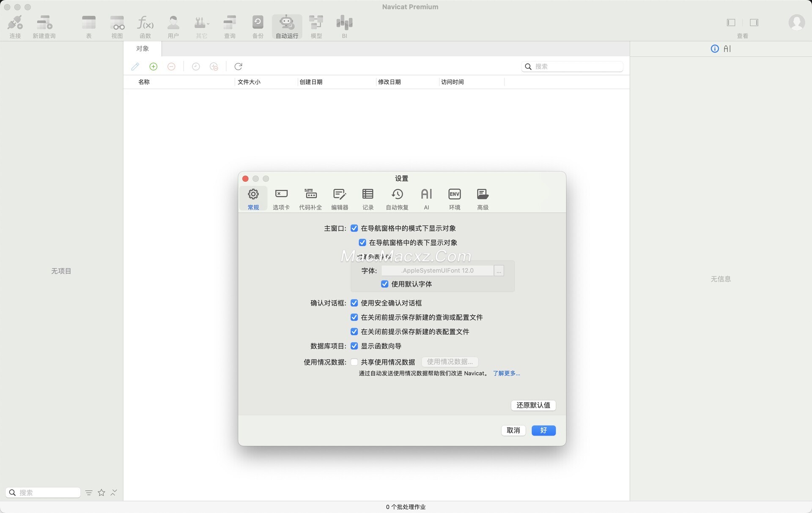812x513 pixels.
Task: Click the delete schedule clock icon
Action: [214, 66]
